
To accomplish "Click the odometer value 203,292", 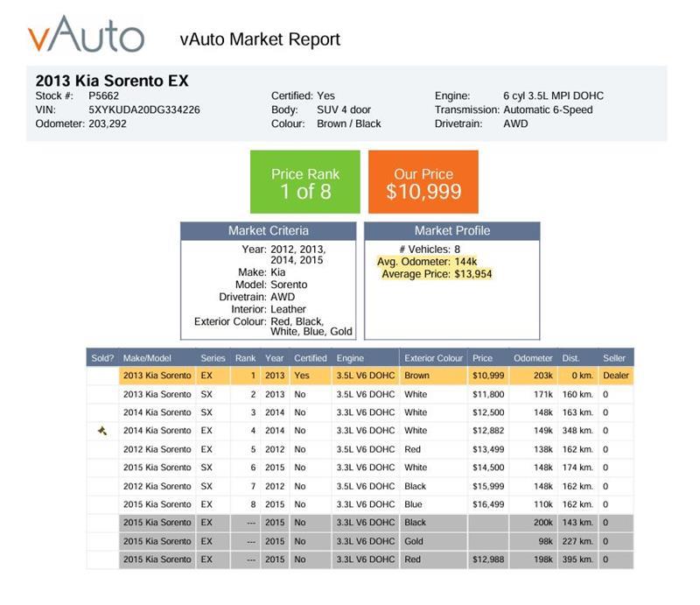I will pos(107,123).
